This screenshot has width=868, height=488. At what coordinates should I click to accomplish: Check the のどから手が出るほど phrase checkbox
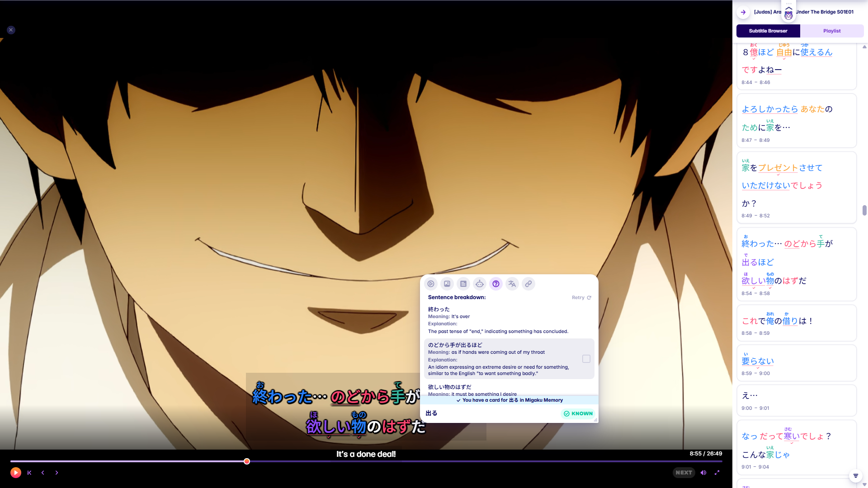(x=586, y=359)
